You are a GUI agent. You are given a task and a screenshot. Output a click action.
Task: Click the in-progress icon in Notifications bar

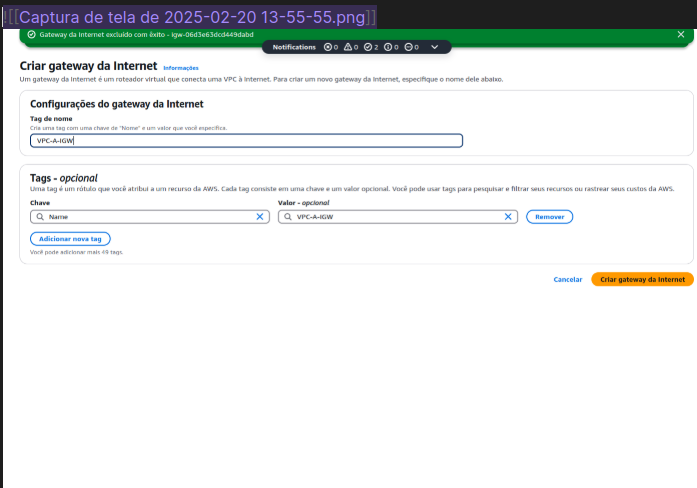click(x=409, y=47)
